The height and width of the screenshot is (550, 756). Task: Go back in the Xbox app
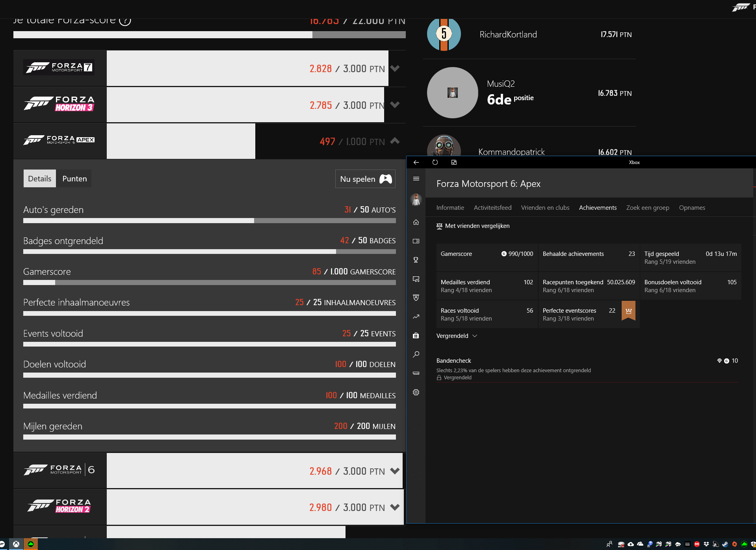click(416, 162)
